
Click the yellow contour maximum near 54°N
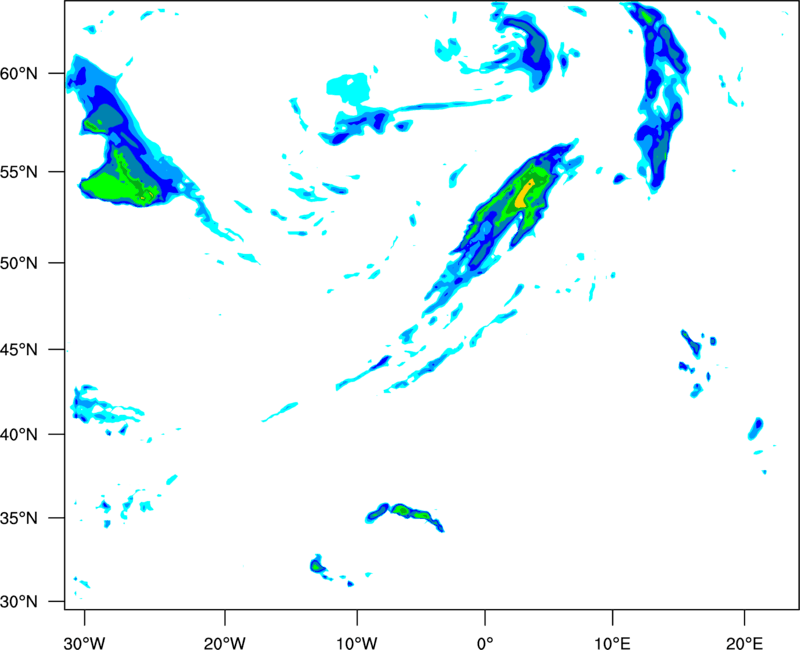(524, 194)
